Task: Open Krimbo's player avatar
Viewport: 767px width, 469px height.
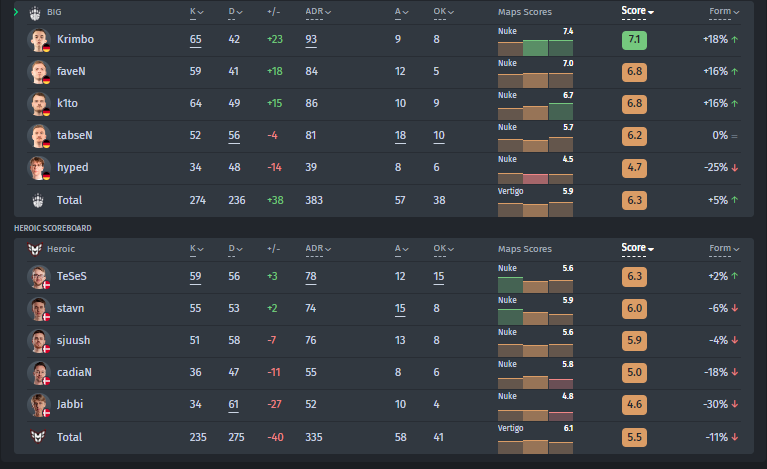Action: click(x=39, y=40)
